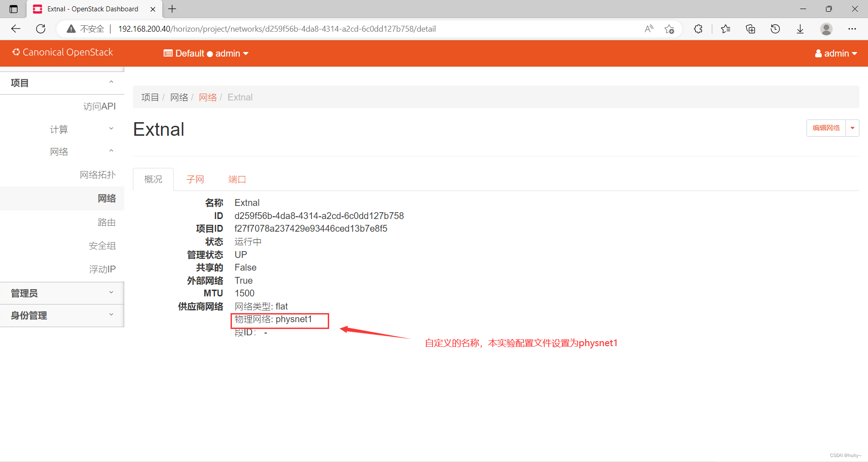Open the Favorites list icon
This screenshot has height=462, width=868.
pos(726,29)
